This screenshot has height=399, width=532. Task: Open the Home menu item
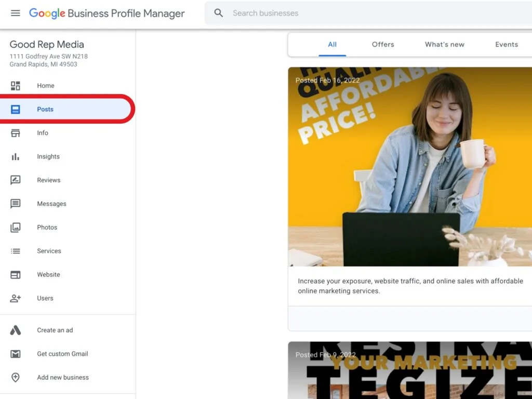pyautogui.click(x=46, y=86)
